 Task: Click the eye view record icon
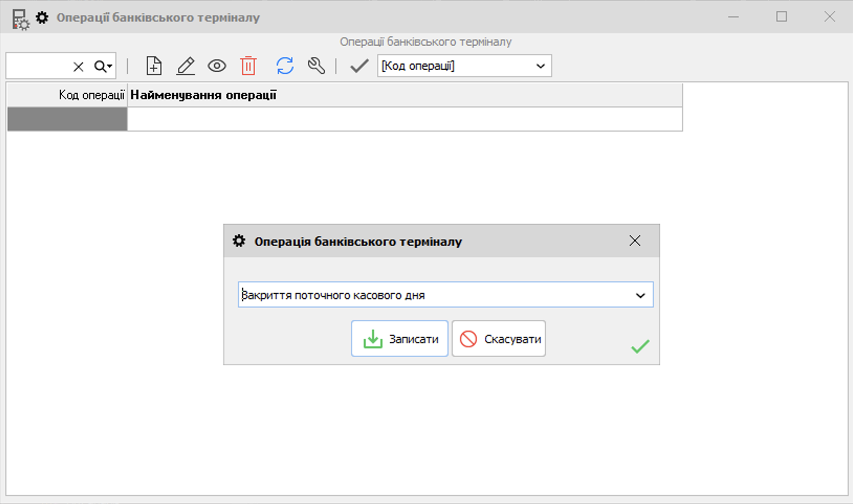tap(217, 66)
